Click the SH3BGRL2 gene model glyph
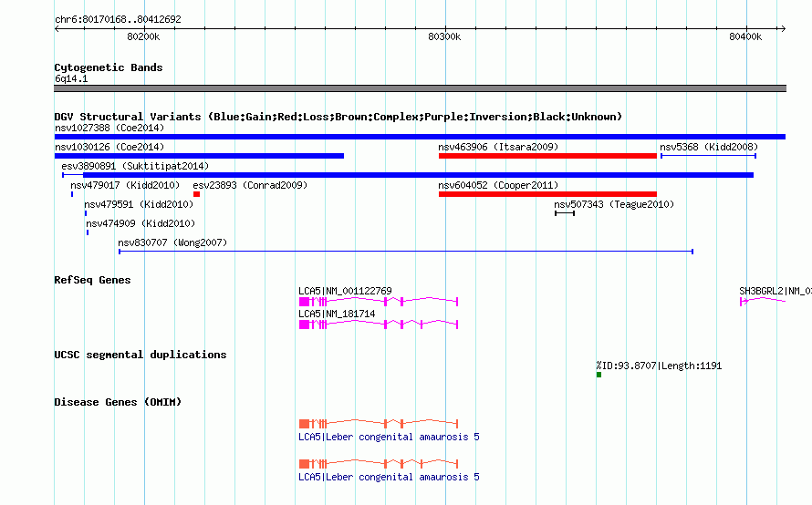Image resolution: width=812 pixels, height=505 pixels. (763, 301)
